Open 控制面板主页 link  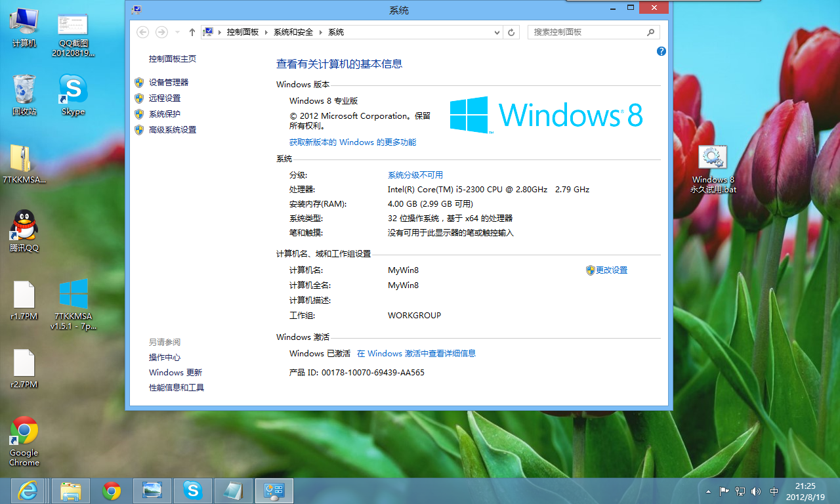pos(173,58)
